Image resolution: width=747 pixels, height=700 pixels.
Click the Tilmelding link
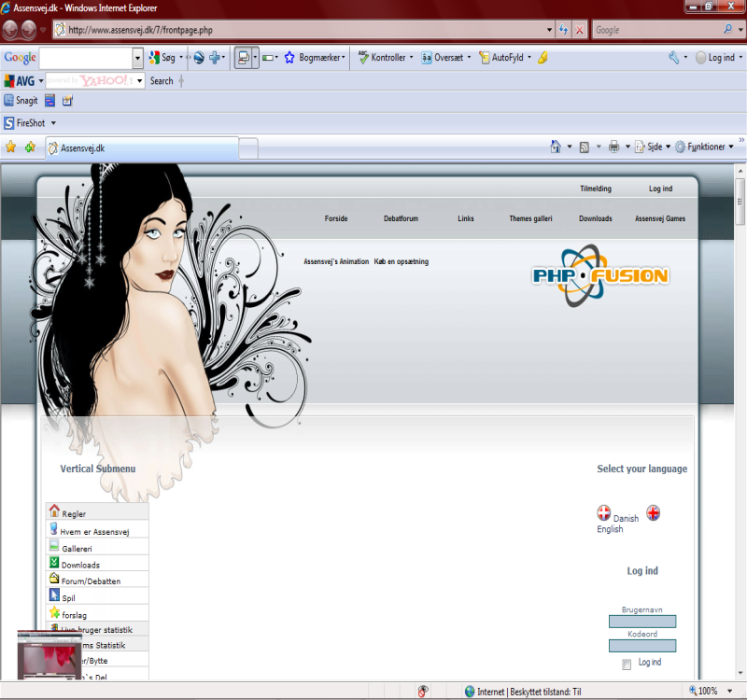coord(596,189)
